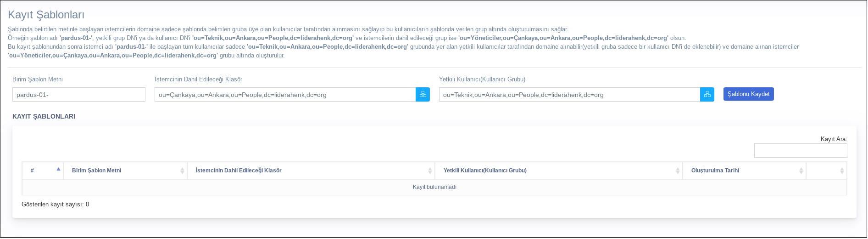868x239 pixels.
Task: Save the template with Şablonu Kaydet
Action: (748, 94)
